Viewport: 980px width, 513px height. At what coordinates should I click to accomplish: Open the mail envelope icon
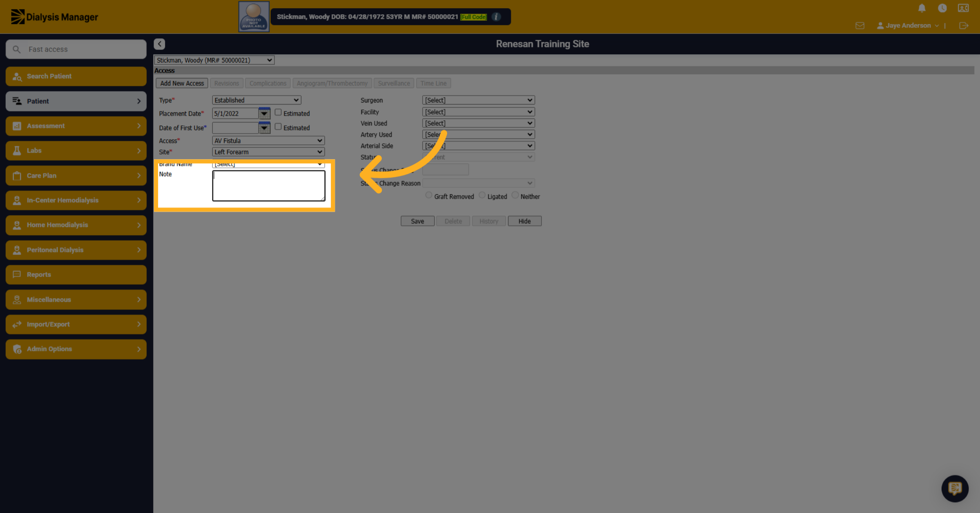point(860,26)
